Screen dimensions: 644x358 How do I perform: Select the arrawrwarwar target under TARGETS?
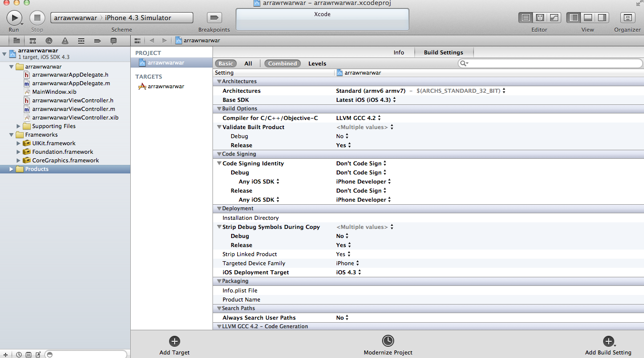(162, 86)
